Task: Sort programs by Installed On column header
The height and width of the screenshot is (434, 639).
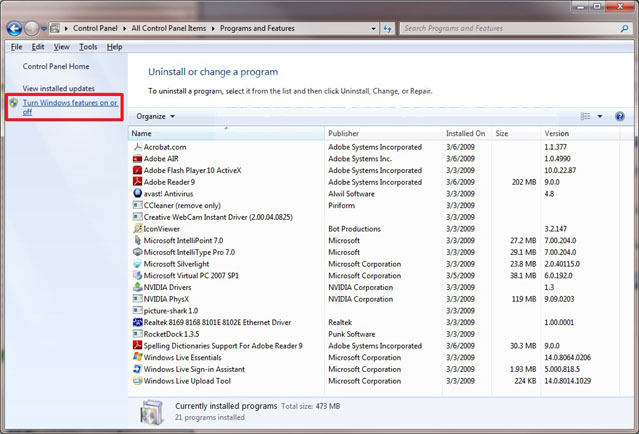Action: tap(466, 133)
